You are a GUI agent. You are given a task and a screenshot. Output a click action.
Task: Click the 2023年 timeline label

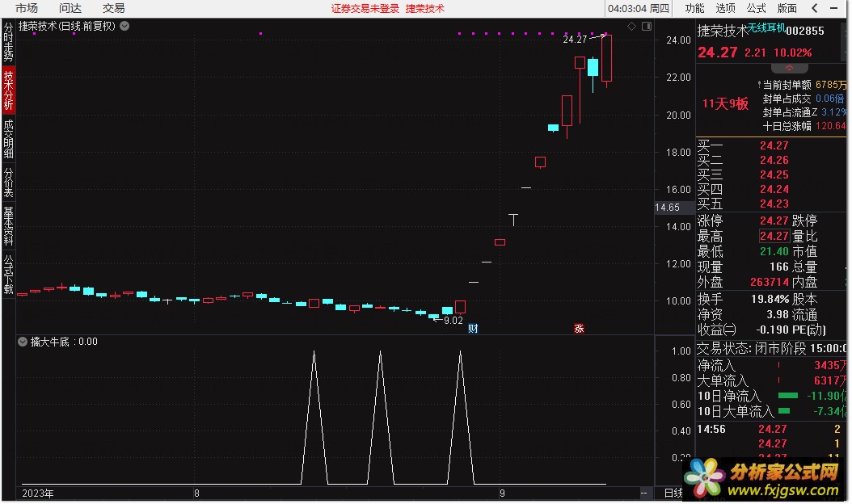(x=37, y=493)
